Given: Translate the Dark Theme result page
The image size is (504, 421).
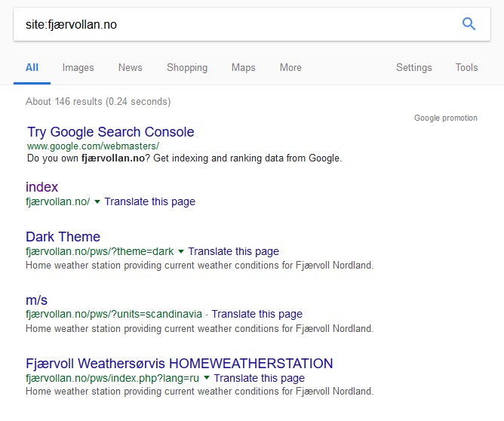Looking at the screenshot, I should pos(233,251).
